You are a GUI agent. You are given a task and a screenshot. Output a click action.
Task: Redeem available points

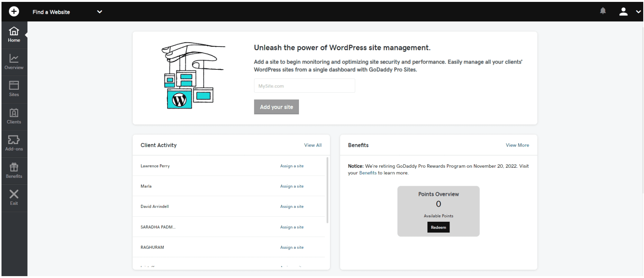438,227
